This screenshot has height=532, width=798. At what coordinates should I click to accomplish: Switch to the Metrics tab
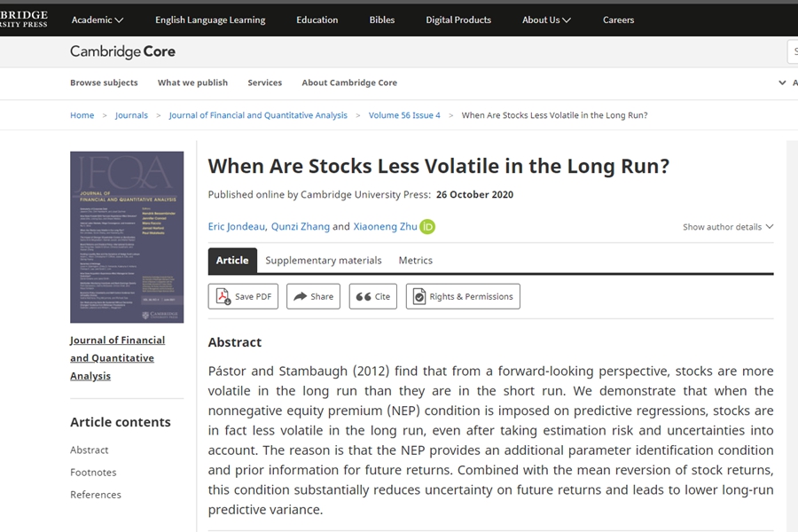pyautogui.click(x=415, y=261)
